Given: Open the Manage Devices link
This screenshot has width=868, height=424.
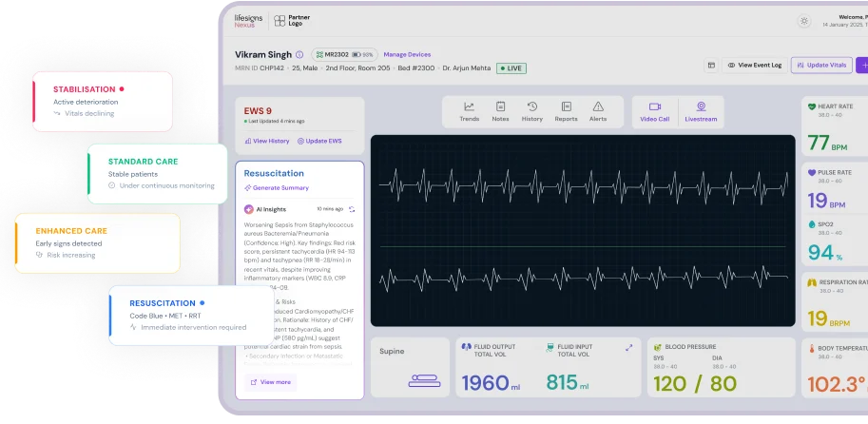Looking at the screenshot, I should coord(407,55).
